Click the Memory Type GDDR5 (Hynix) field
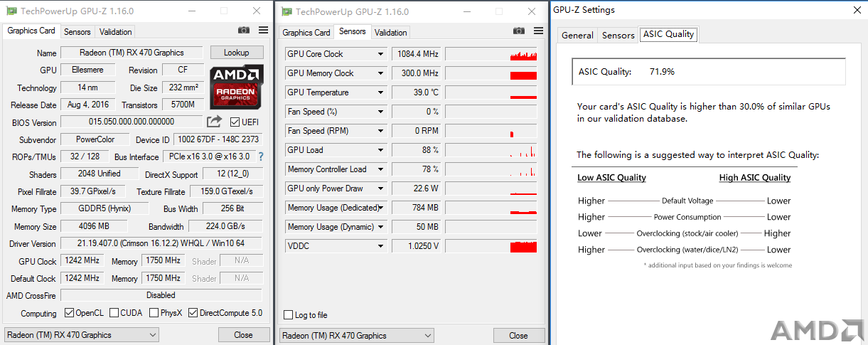868x345 pixels. [105, 209]
